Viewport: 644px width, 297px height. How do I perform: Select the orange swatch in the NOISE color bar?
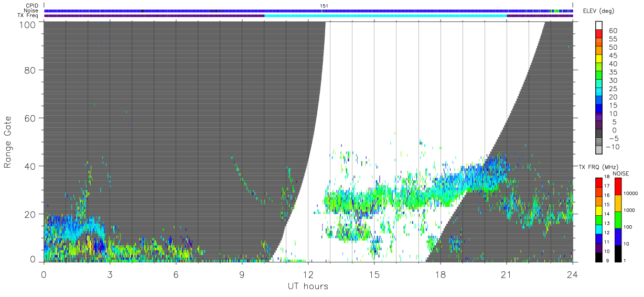(618, 203)
